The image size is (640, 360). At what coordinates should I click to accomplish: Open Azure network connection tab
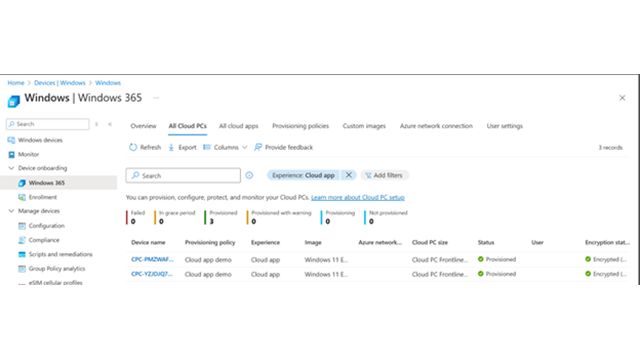pos(436,126)
